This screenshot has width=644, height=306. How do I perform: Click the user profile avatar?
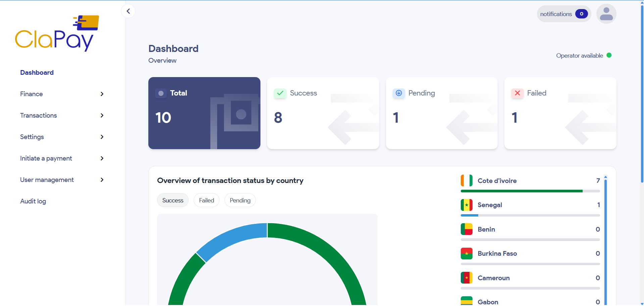click(606, 14)
